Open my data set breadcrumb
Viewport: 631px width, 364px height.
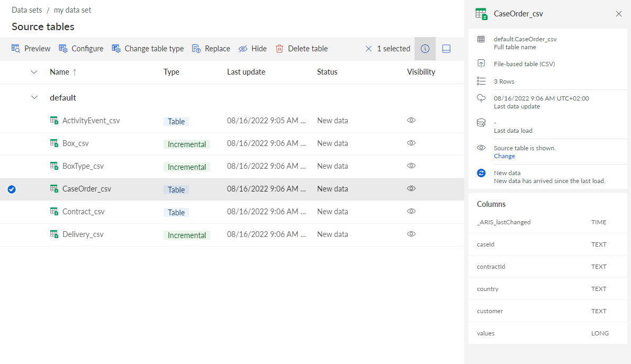[x=73, y=10]
